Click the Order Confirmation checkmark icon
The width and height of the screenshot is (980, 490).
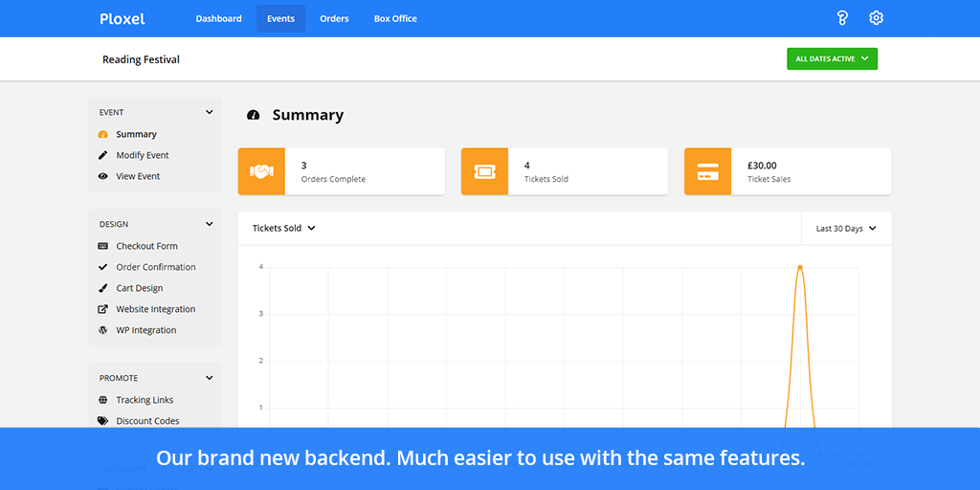tap(103, 267)
